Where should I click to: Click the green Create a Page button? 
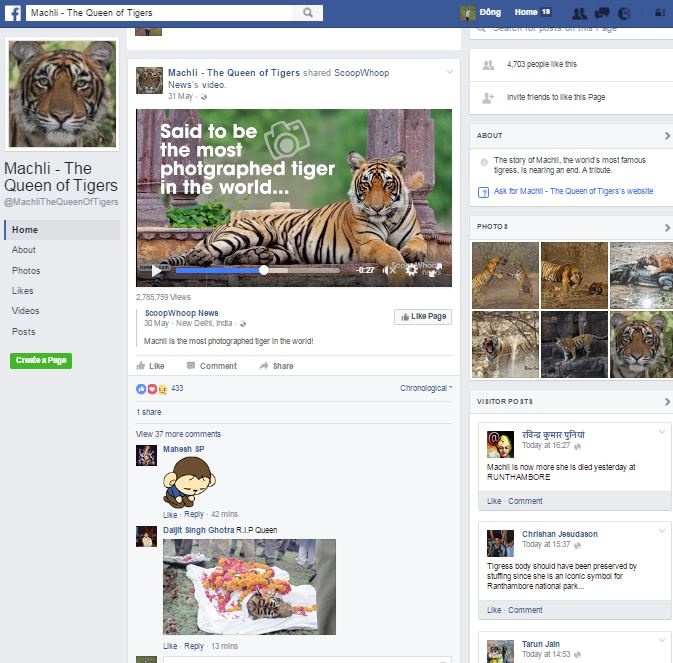pyautogui.click(x=41, y=360)
